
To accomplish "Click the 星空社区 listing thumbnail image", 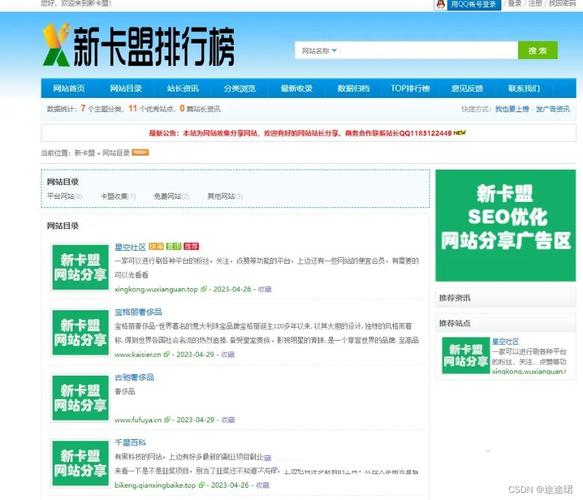I will pyautogui.click(x=80, y=267).
